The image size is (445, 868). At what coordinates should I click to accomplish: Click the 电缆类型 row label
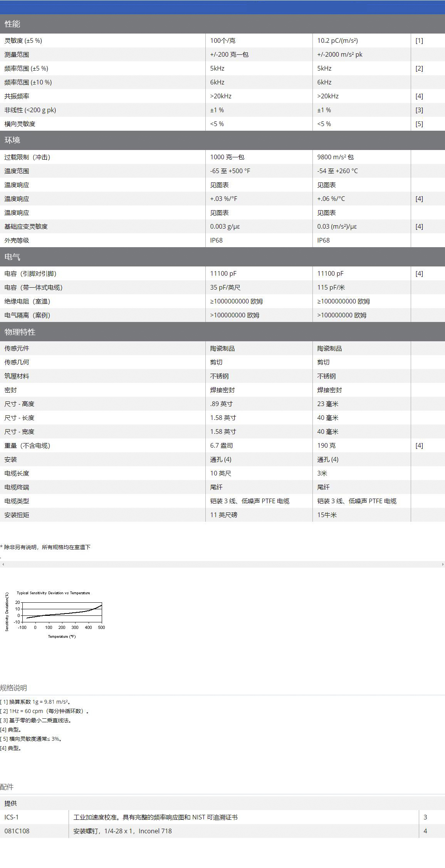[17, 501]
